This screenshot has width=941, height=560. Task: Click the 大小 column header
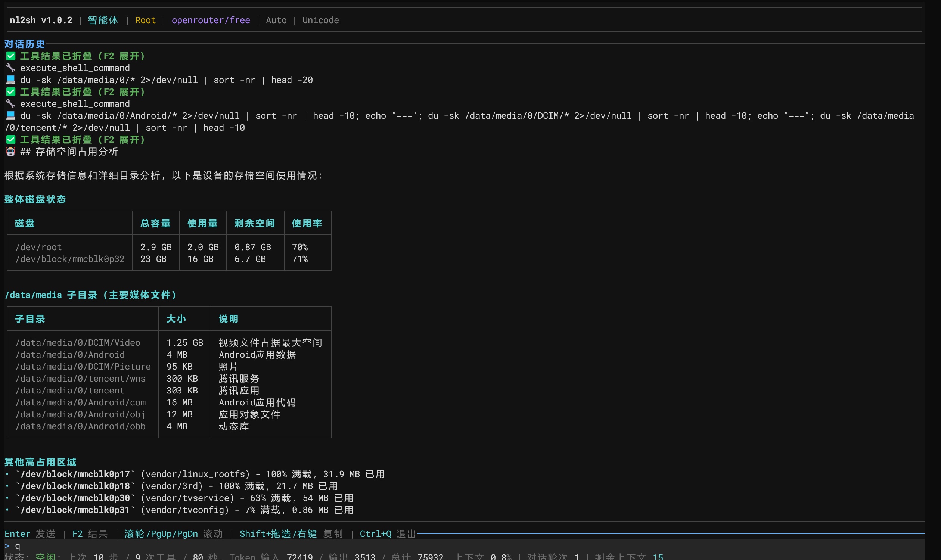pos(176,318)
